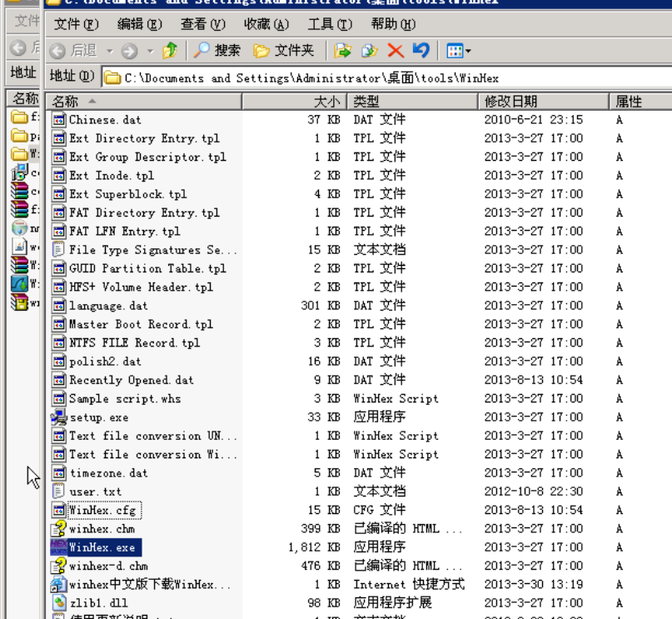Image resolution: width=672 pixels, height=619 pixels.
Task: Toggle the 文件夹 folders pane
Action: tap(284, 51)
